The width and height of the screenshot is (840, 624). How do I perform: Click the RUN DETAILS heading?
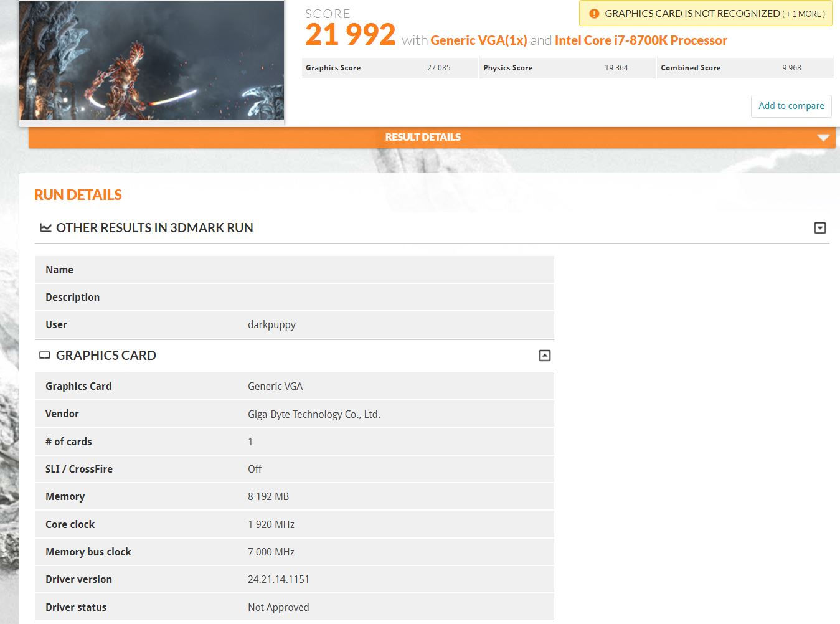click(x=78, y=195)
